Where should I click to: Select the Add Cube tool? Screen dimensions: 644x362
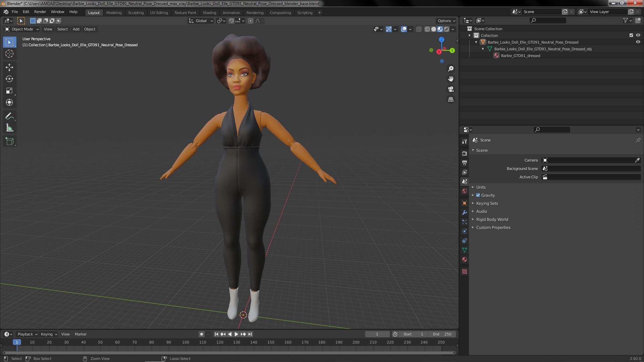(x=9, y=141)
